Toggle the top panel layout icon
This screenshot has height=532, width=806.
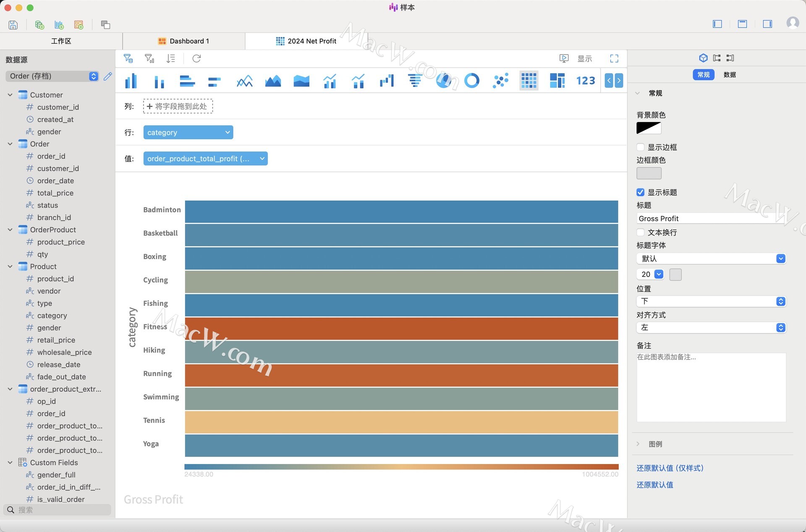point(742,24)
